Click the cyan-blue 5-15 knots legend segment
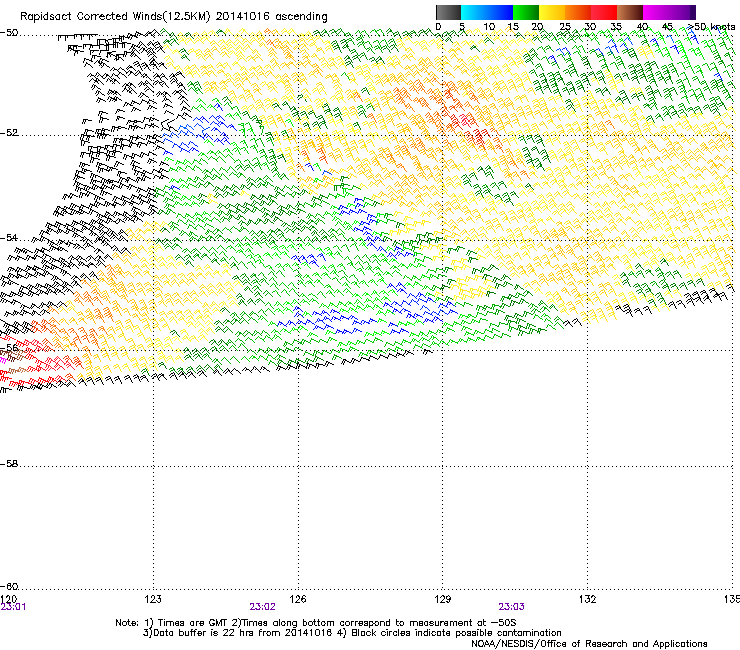Viewport: 740px width, 650px height. point(487,12)
